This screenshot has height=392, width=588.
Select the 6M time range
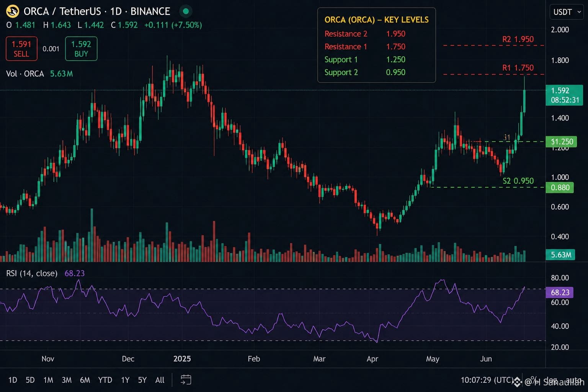[x=85, y=380]
